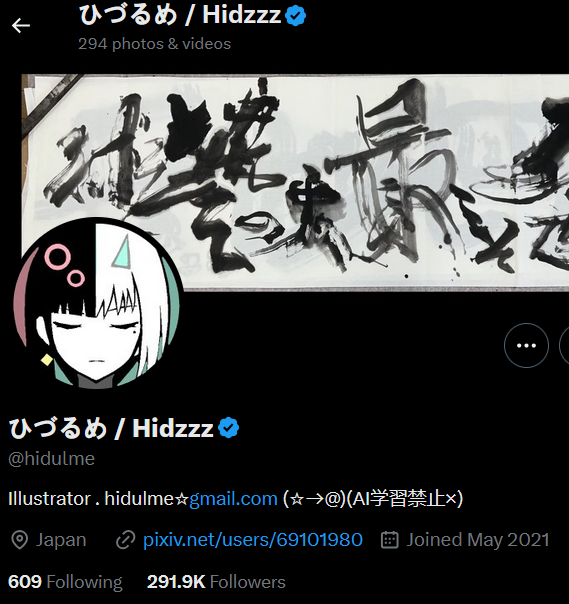
Task: Click the link chain icon beside pixiv URL
Action: click(126, 540)
